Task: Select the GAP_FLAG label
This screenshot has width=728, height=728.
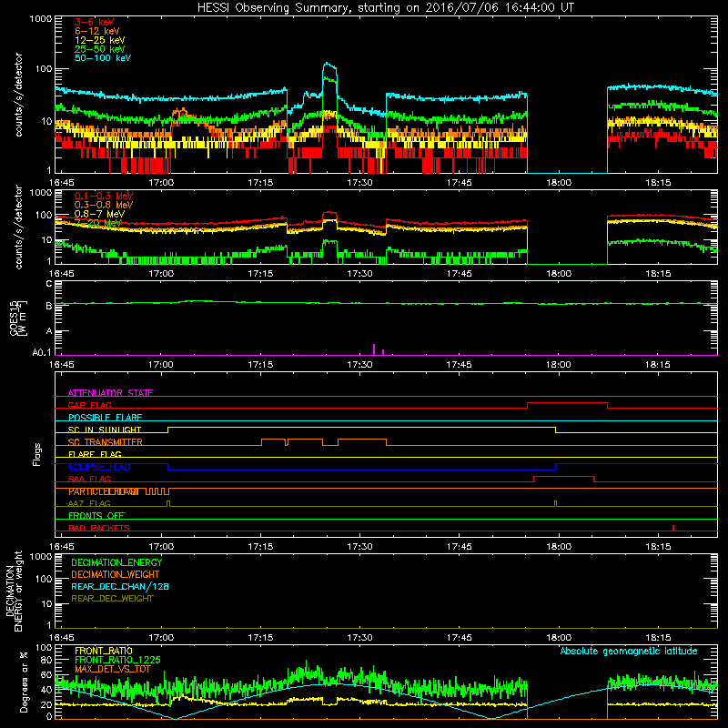Action: (89, 405)
